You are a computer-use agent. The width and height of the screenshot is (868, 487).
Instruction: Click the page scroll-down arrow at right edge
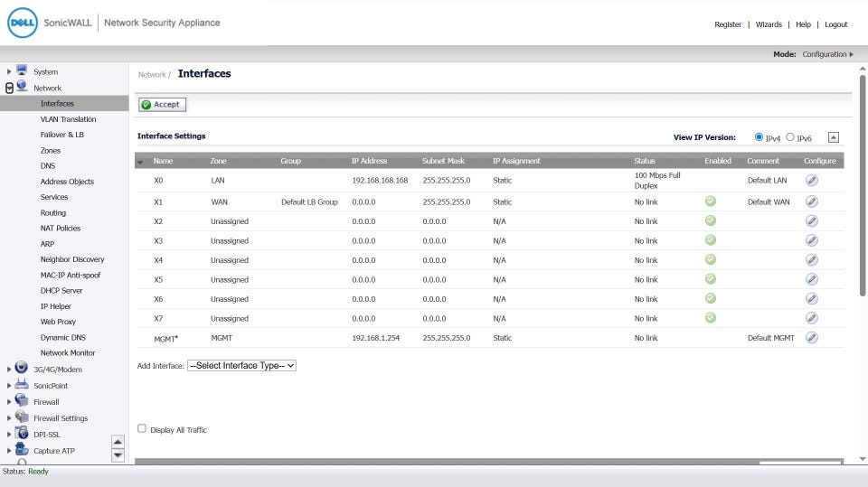863,459
